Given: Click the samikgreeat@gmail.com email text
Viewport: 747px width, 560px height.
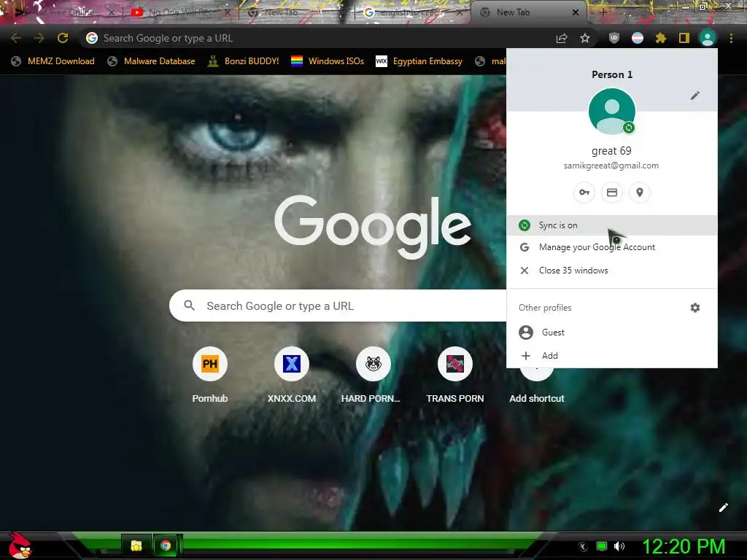Looking at the screenshot, I should coord(611,166).
